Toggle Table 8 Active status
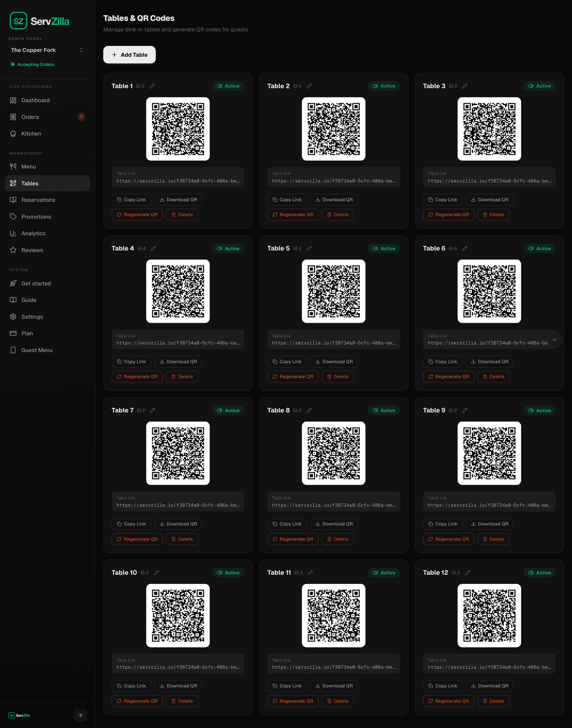This screenshot has width=572, height=728. tap(384, 410)
